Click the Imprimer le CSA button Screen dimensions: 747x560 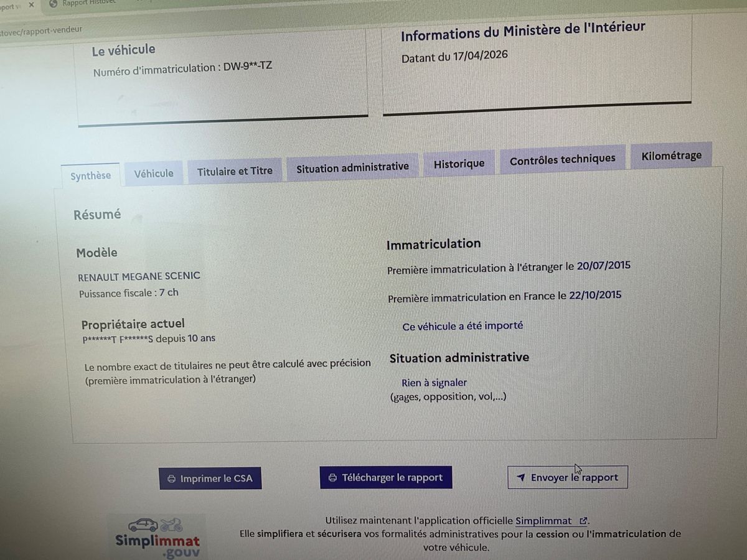tap(210, 479)
